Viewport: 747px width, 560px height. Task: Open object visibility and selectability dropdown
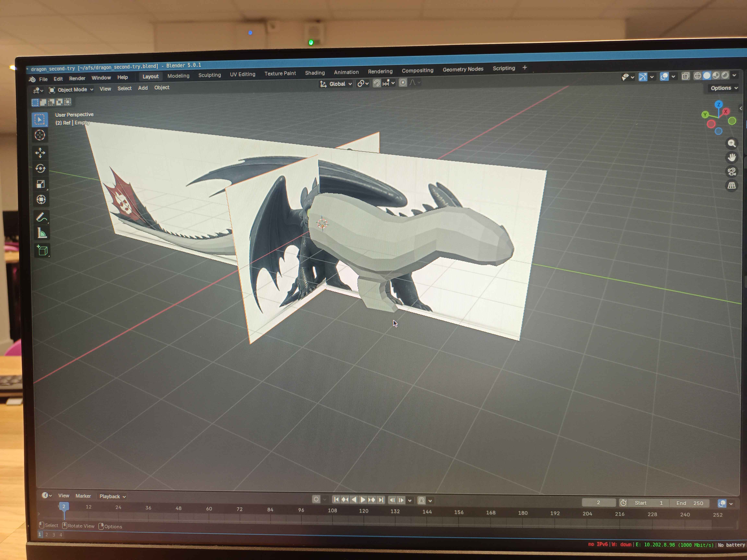(x=628, y=77)
